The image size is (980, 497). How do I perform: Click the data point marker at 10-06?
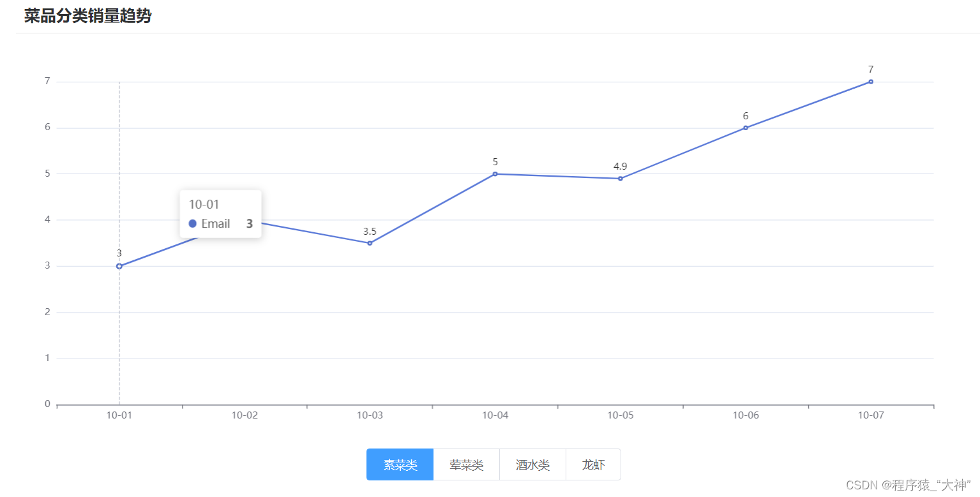[x=746, y=128]
